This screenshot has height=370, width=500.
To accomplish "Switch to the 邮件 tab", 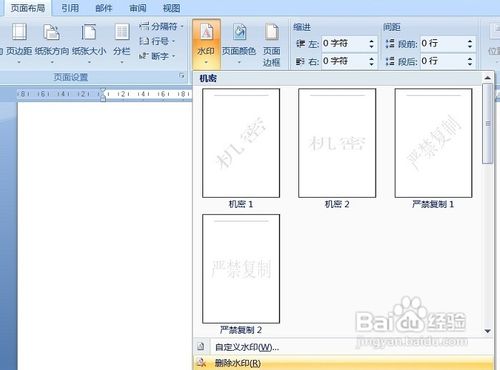I will click(104, 8).
